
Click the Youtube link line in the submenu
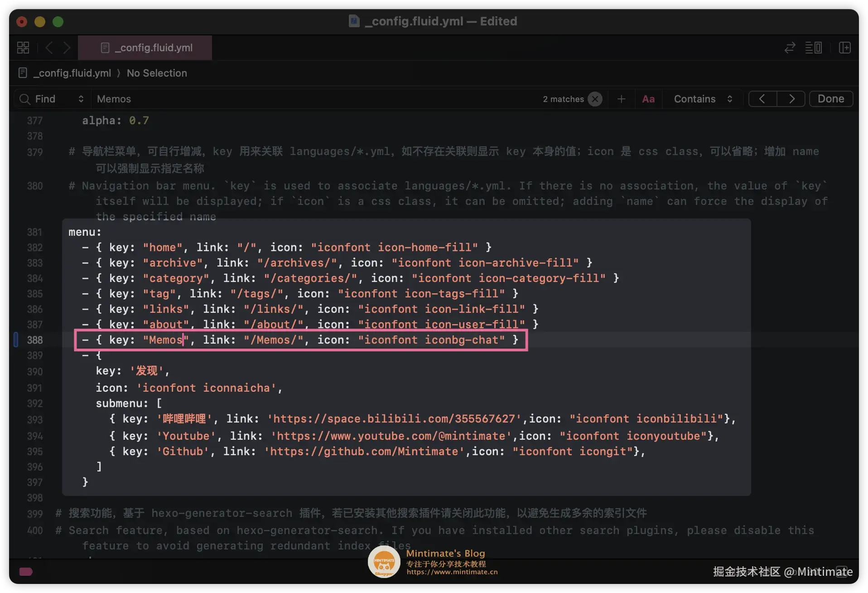pyautogui.click(x=414, y=436)
